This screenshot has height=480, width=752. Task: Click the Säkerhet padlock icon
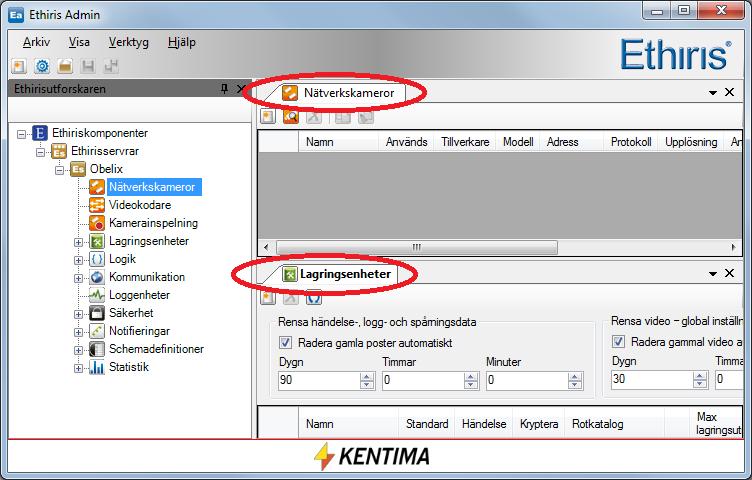coord(97,313)
